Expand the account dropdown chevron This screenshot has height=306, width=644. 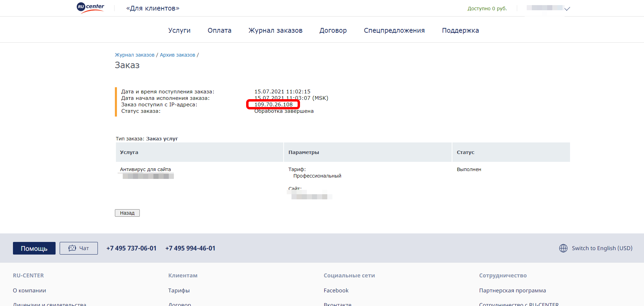[567, 9]
